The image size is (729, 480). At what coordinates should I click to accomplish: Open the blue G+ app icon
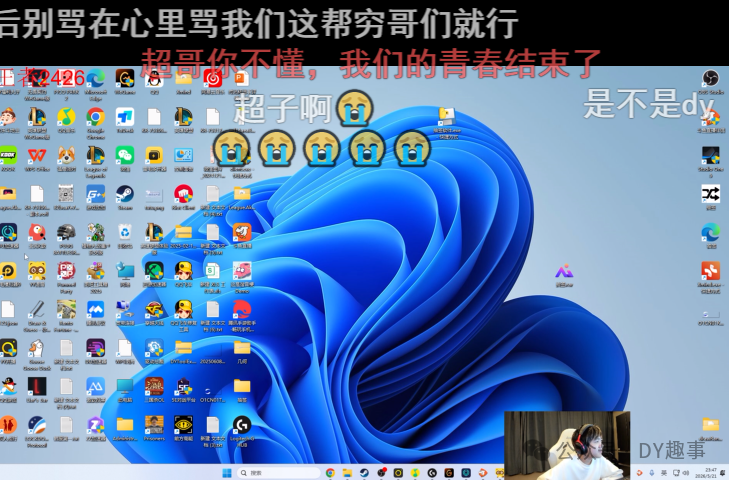[x=96, y=198]
